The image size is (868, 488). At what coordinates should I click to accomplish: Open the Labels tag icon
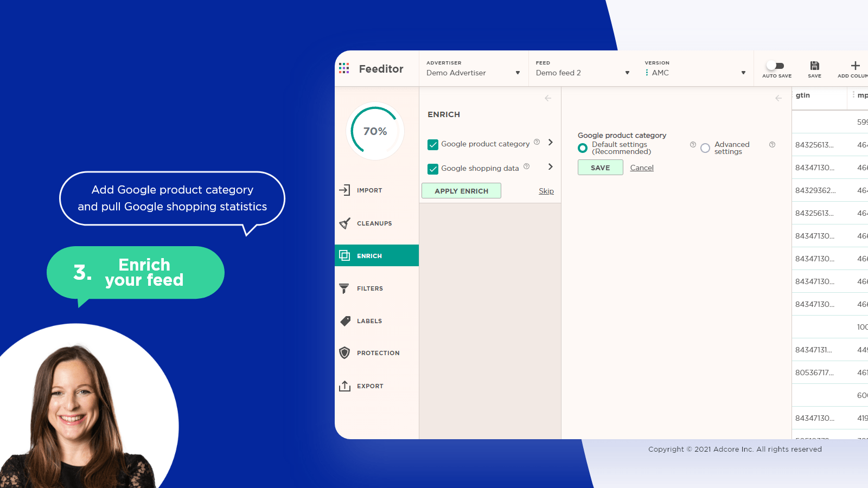tap(345, 321)
